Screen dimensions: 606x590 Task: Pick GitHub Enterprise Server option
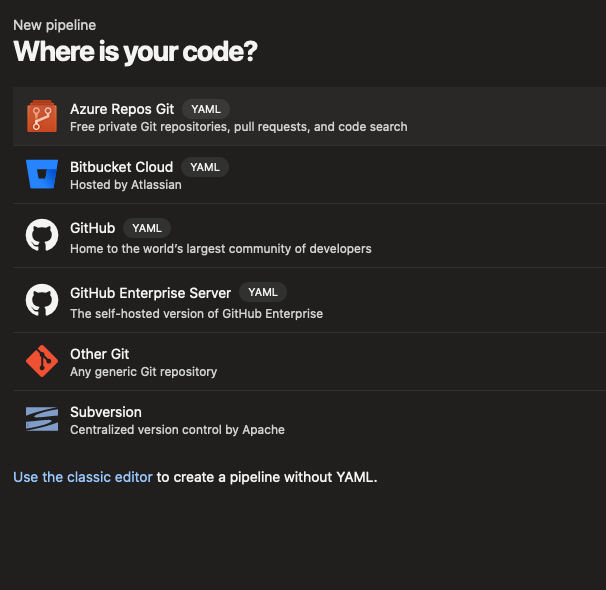pyautogui.click(x=150, y=293)
